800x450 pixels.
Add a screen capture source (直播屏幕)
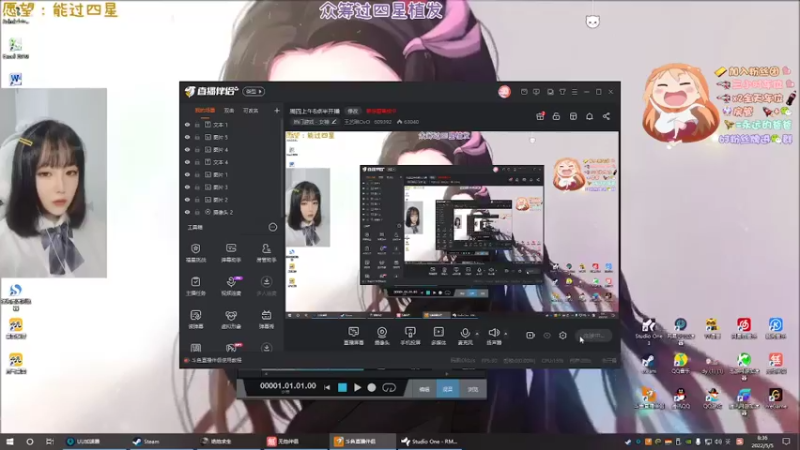354,336
